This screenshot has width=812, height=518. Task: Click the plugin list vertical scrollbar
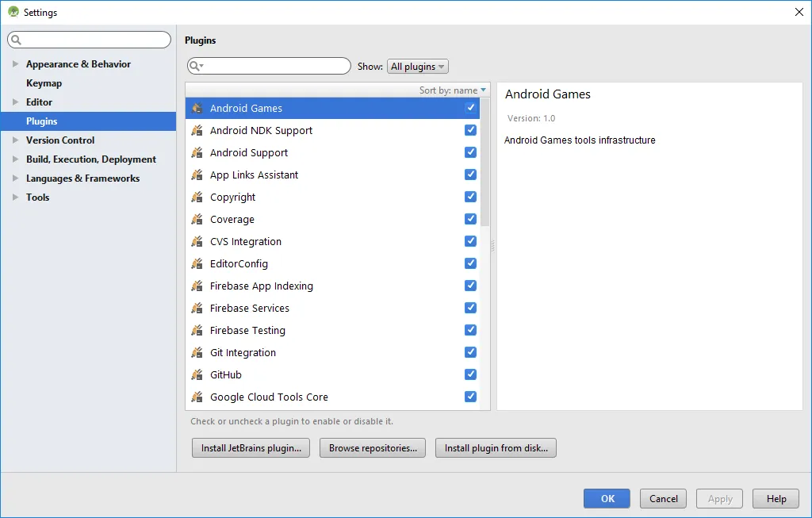click(x=485, y=162)
